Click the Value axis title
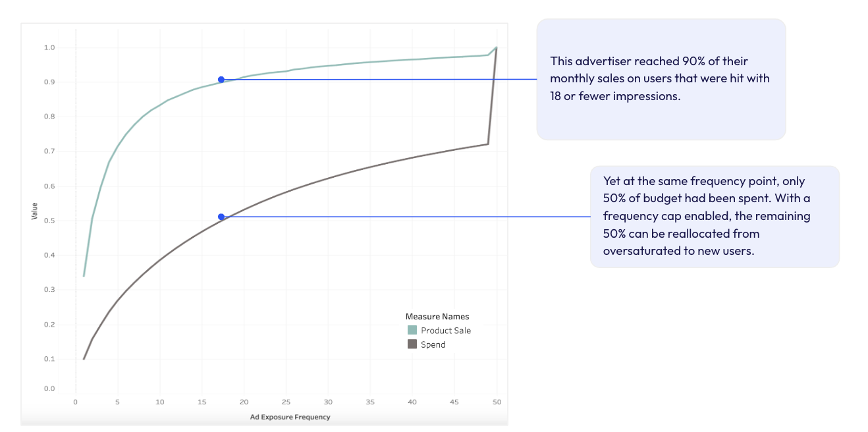This screenshot has width=868, height=432. click(34, 211)
